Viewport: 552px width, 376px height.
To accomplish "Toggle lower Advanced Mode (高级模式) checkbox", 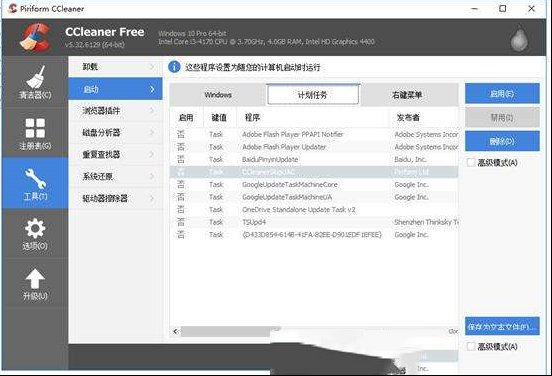I will pyautogui.click(x=471, y=346).
